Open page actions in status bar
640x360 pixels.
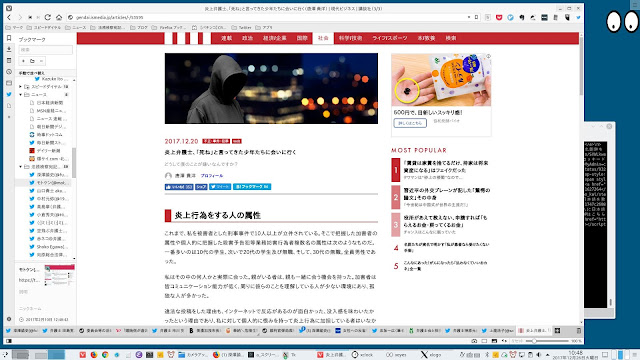[x=504, y=341]
